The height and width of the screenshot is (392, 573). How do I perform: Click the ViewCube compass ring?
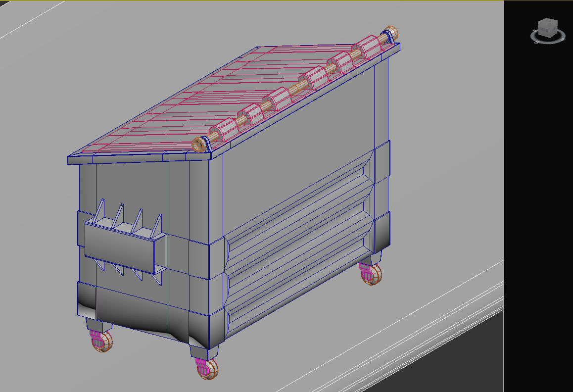click(x=548, y=37)
